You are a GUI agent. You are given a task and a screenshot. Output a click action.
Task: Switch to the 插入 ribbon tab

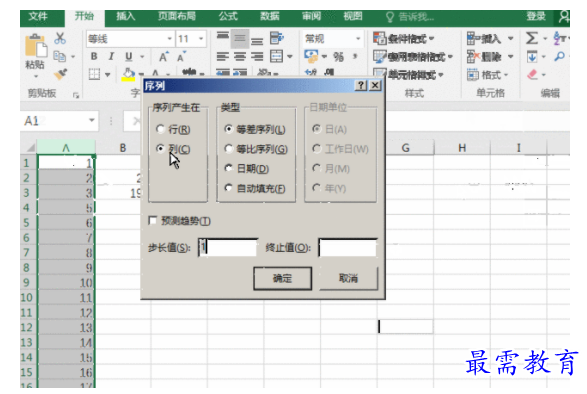125,16
